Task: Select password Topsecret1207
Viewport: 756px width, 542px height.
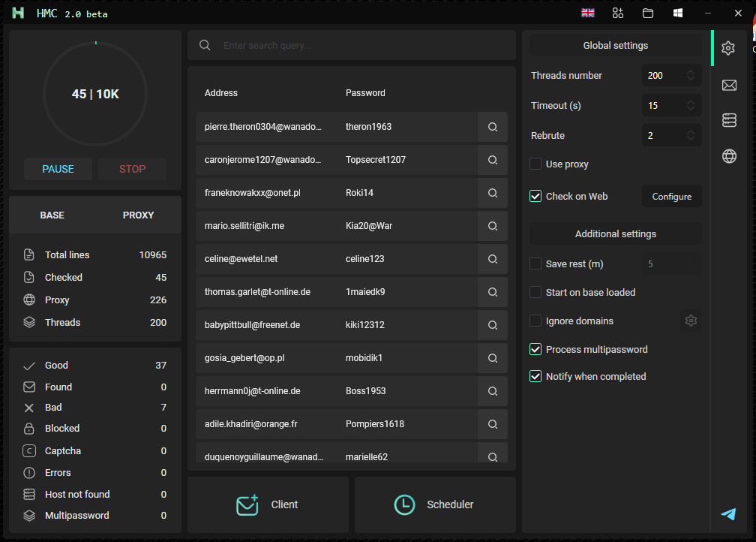Action: coord(376,160)
